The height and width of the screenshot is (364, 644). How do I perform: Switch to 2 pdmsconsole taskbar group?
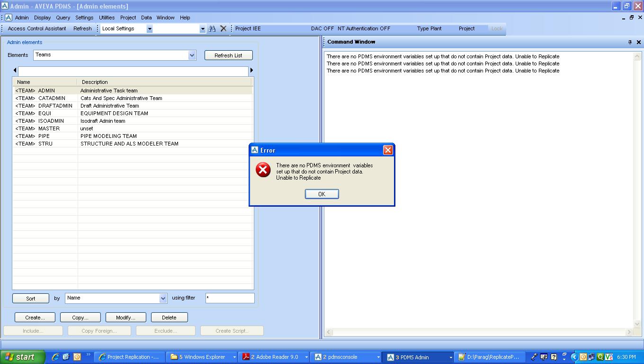[346, 357]
